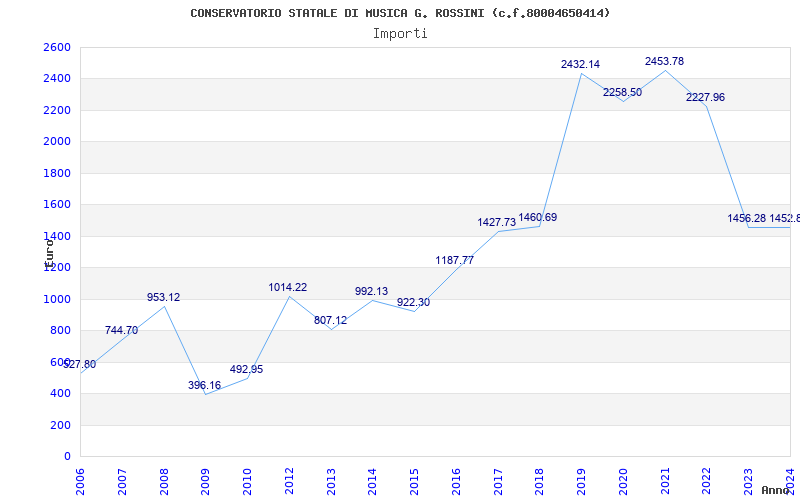Image resolution: width=800 pixels, height=500 pixels.
Task: Click the 922.30 value label
Action: (x=413, y=303)
